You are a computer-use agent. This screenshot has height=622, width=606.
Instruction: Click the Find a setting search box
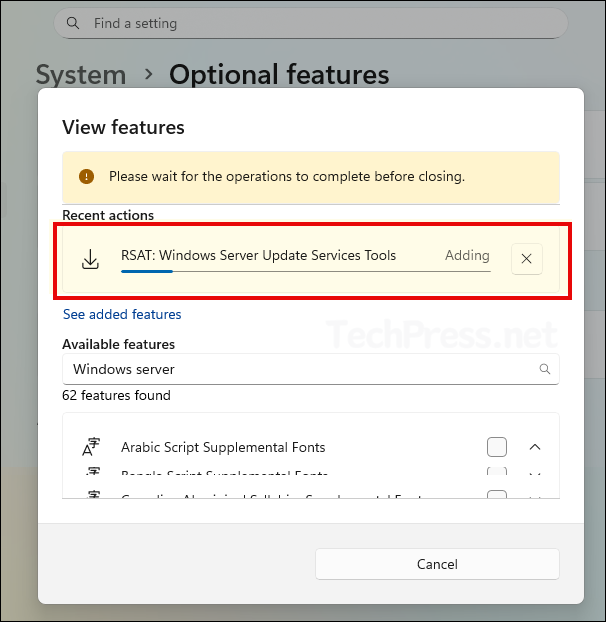310,23
